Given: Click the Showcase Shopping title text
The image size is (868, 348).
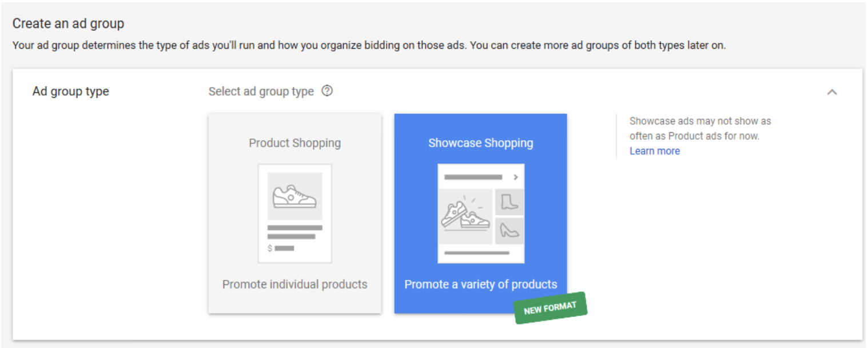Looking at the screenshot, I should (480, 143).
